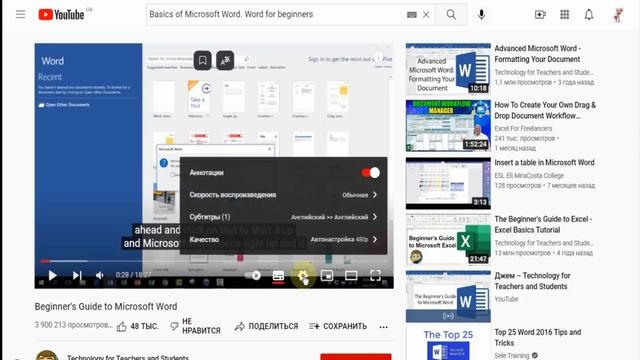Image resolution: width=640 pixels, height=360 pixels.
Task: Seek along the video progress bar
Action: (214, 261)
